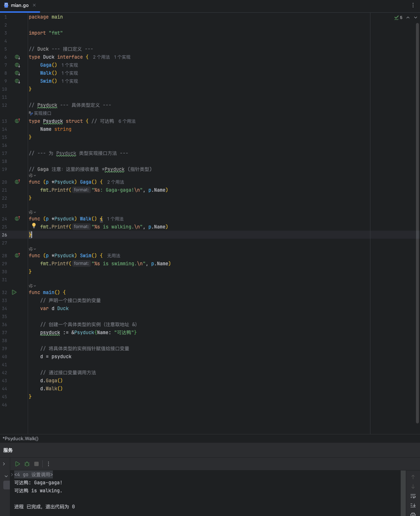The height and width of the screenshot is (516, 420).
Task: Toggle soft-wrap in console output
Action: point(413,496)
